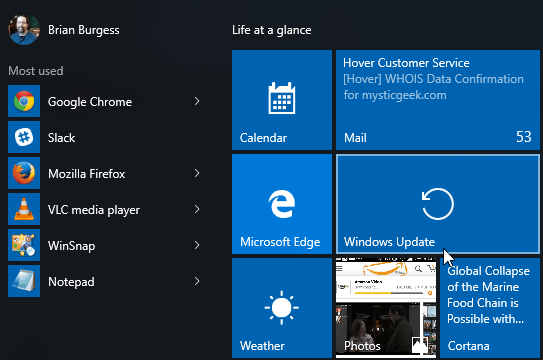Click the 53 unread mail count

click(x=524, y=137)
